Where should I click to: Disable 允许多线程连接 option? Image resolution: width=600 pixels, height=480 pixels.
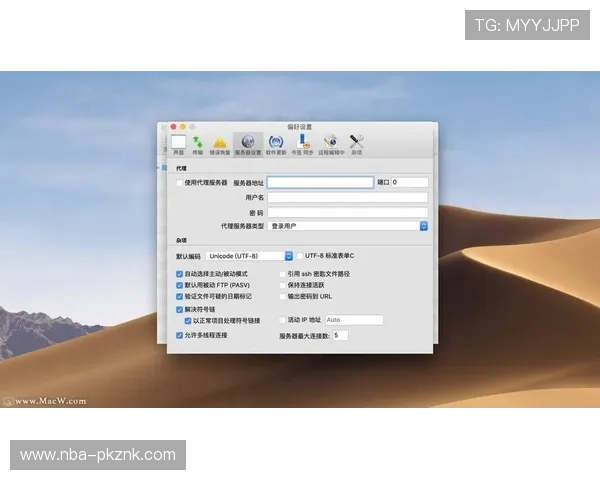click(180, 335)
